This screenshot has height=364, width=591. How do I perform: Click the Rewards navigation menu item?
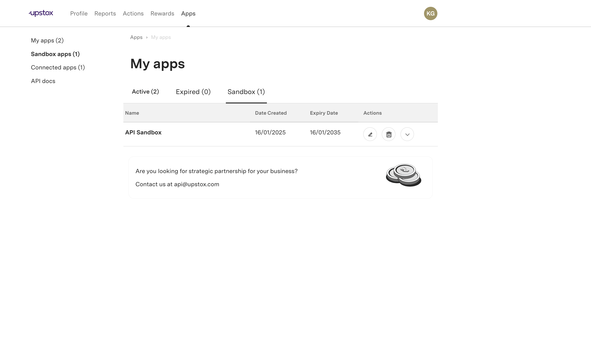tap(162, 14)
